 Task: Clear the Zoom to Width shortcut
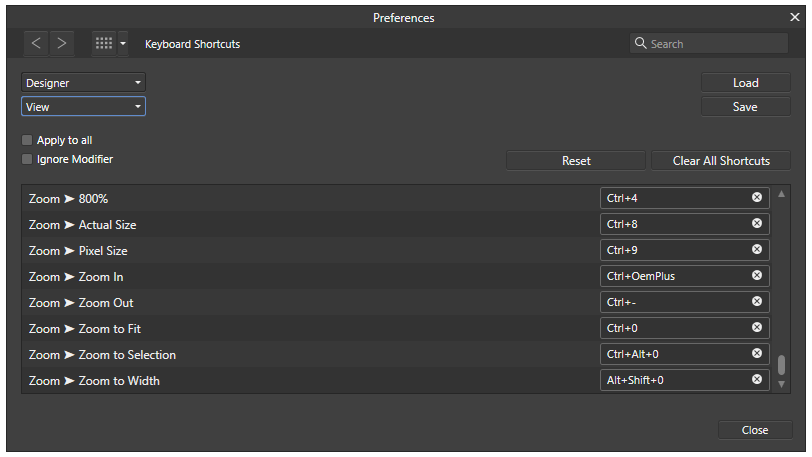click(757, 379)
